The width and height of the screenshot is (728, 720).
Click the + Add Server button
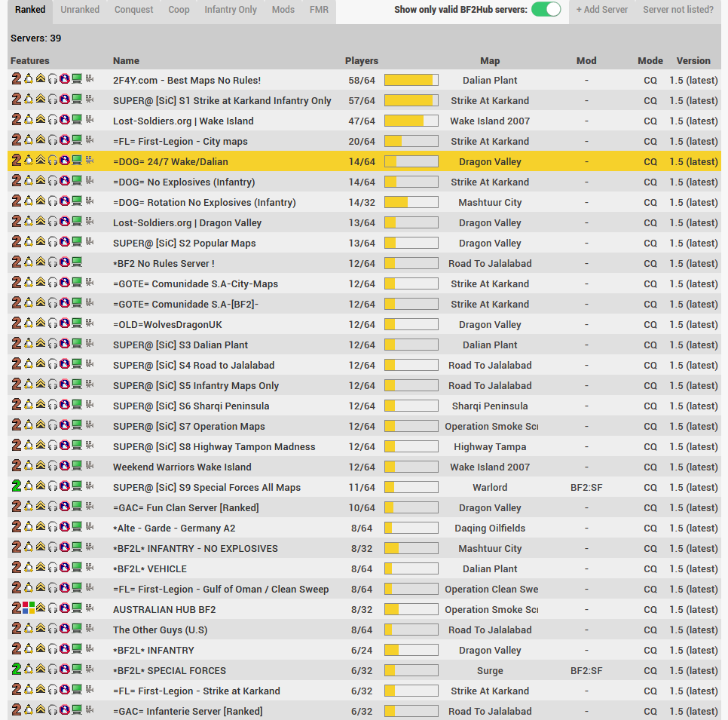pos(601,10)
